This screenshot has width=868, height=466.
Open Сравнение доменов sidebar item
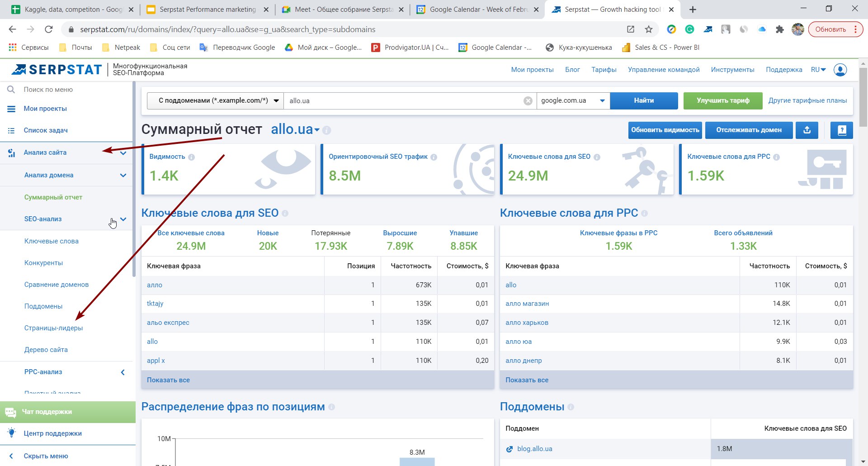[x=57, y=285]
